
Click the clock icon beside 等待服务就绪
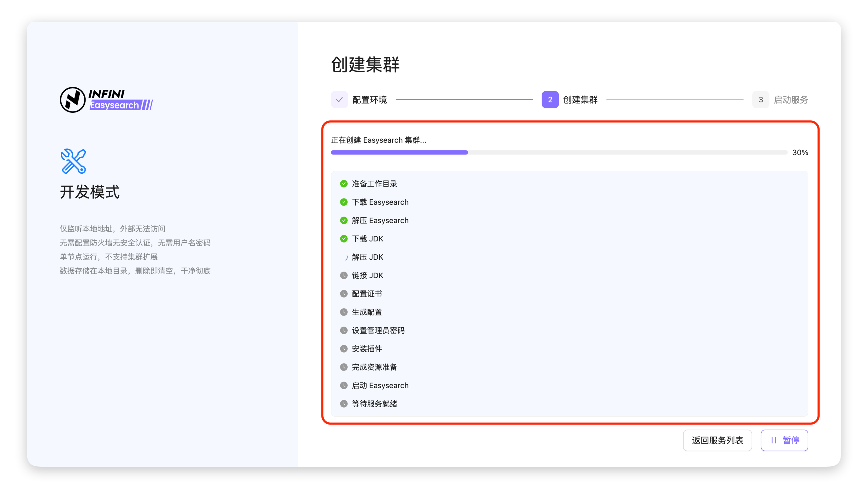[344, 404]
